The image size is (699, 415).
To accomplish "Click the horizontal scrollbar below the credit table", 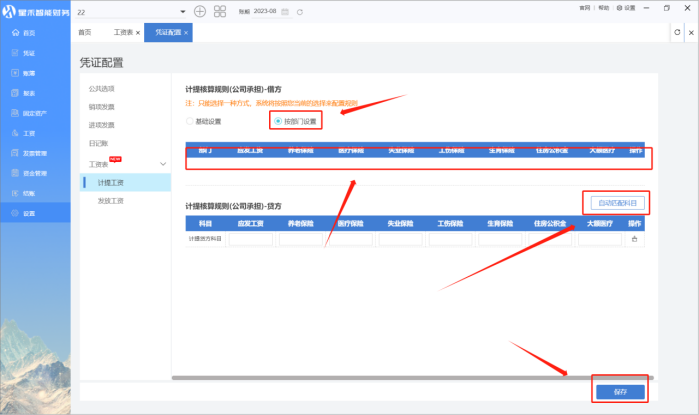I will point(400,377).
